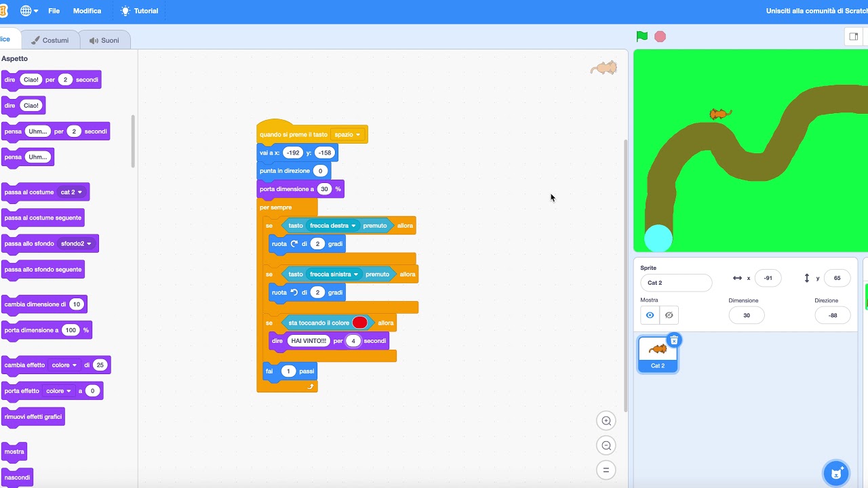Click the 1 value in fai passi block

[288, 371]
